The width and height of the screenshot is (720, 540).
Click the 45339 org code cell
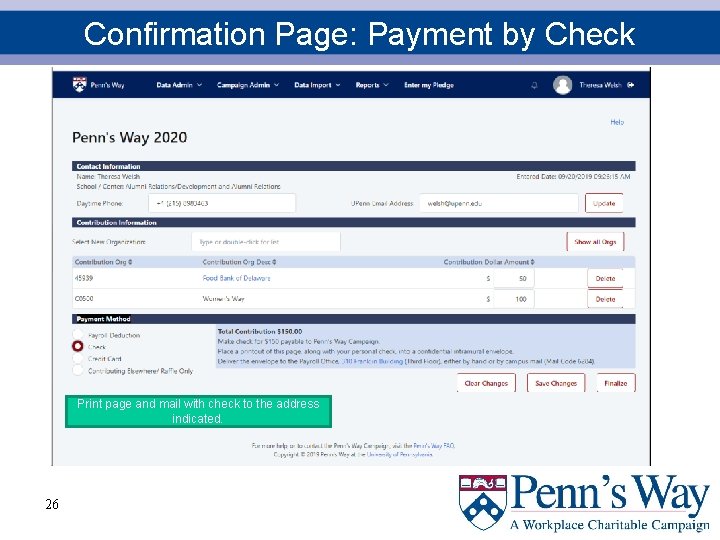[84, 278]
